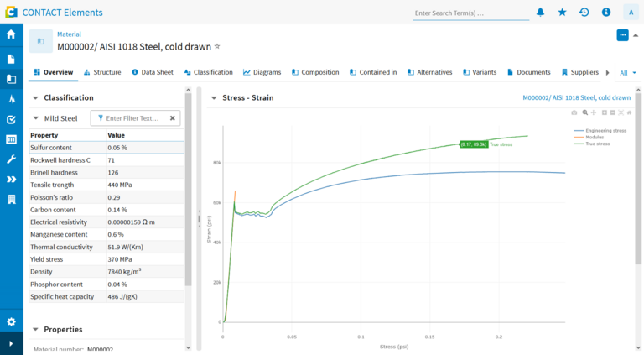Open favorites star in top bar
The height and width of the screenshot is (355, 644).
click(x=563, y=13)
